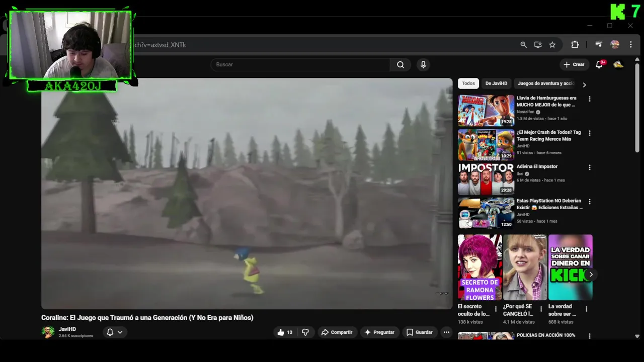
Task: Click the browser zoom magnifier icon
Action: point(523,45)
